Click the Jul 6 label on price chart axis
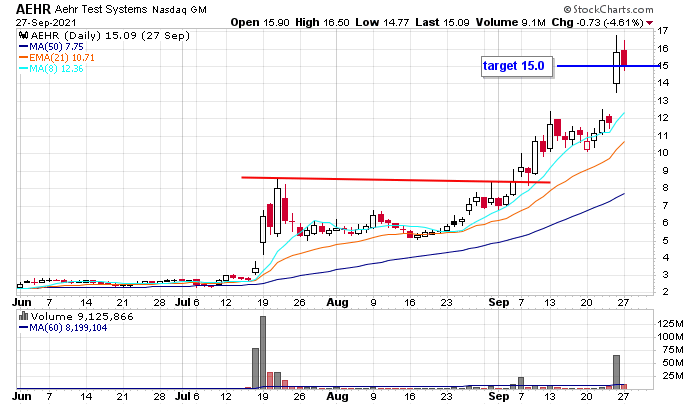Screen dimensions: 700x405 coord(187,302)
